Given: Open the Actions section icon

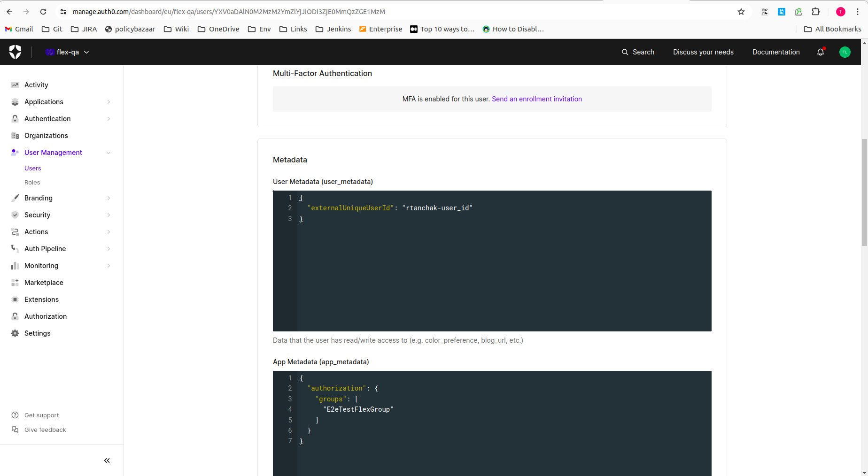Looking at the screenshot, I should coord(15,231).
